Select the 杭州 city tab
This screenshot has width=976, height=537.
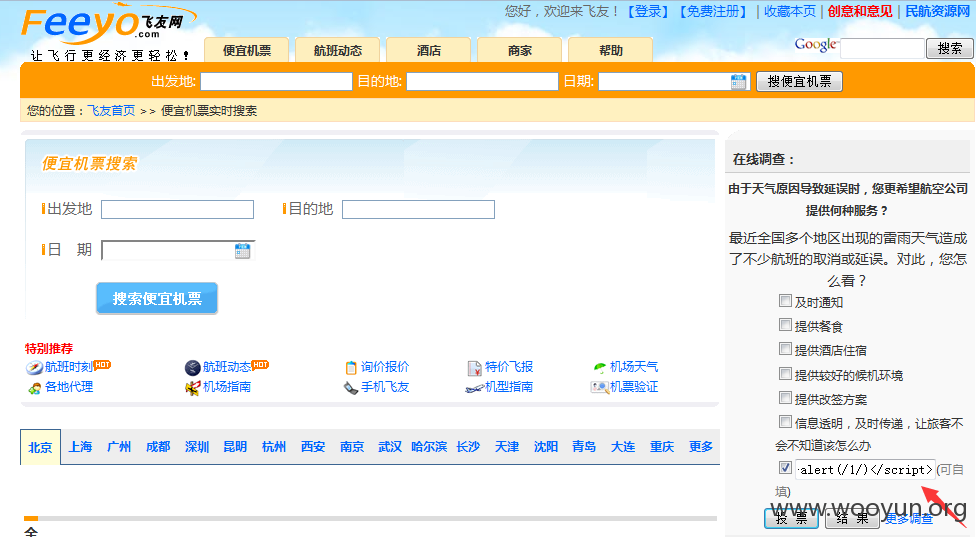274,447
